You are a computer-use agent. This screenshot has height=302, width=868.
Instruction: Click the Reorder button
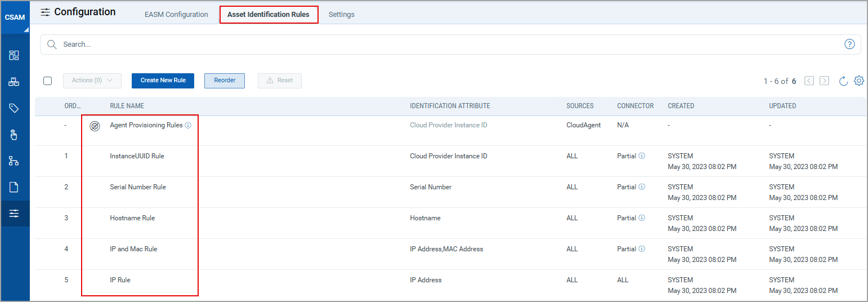225,81
